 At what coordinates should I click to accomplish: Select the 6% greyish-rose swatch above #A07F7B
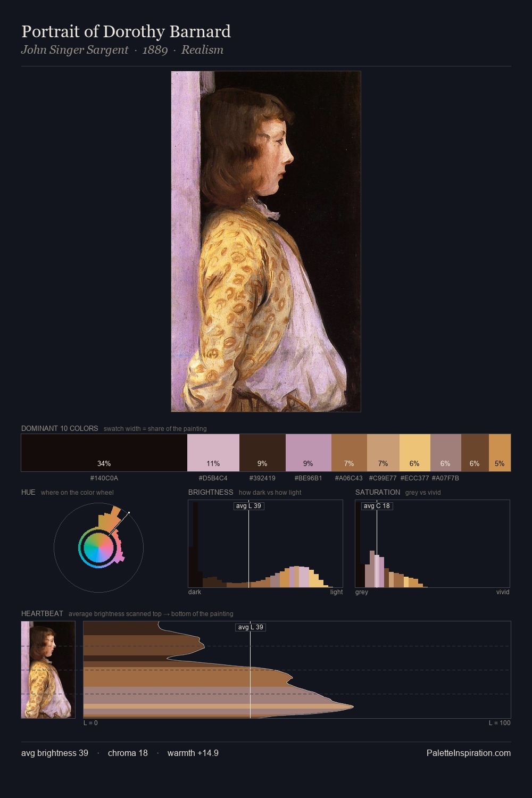point(446,453)
